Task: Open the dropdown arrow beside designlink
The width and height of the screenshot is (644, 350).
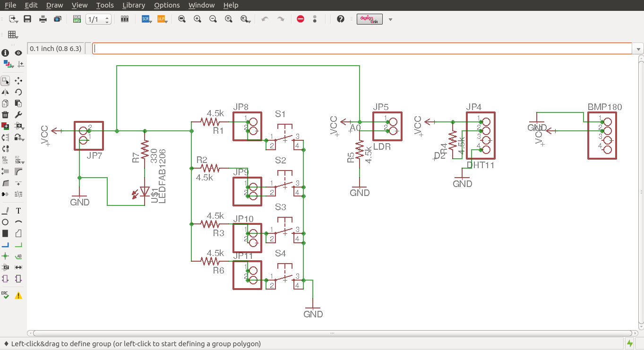Action: (390, 19)
